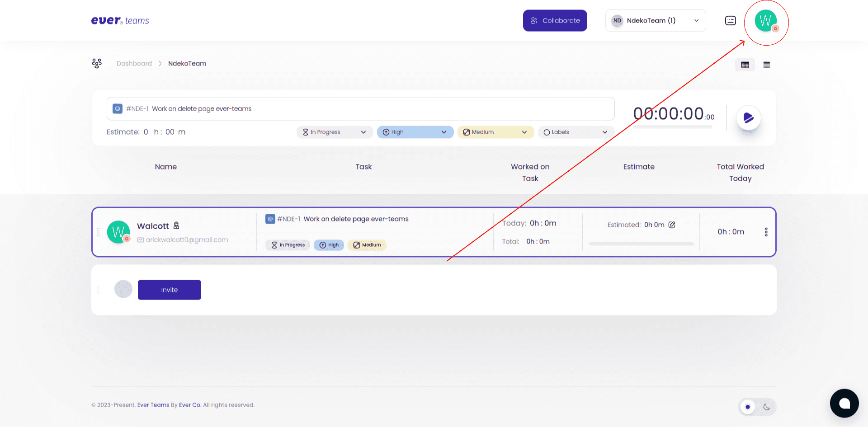
Task: Select the card view layout icon
Action: tap(745, 65)
